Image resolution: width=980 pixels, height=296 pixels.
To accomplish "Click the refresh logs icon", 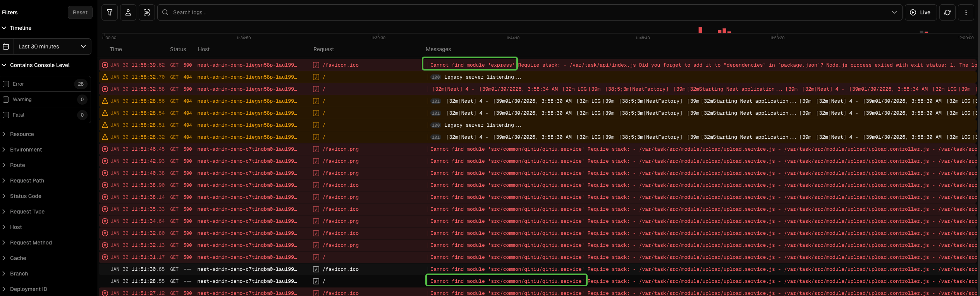I will point(947,12).
